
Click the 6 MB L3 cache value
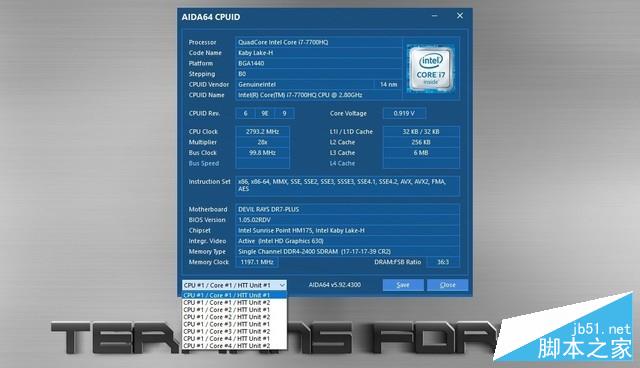point(421,153)
